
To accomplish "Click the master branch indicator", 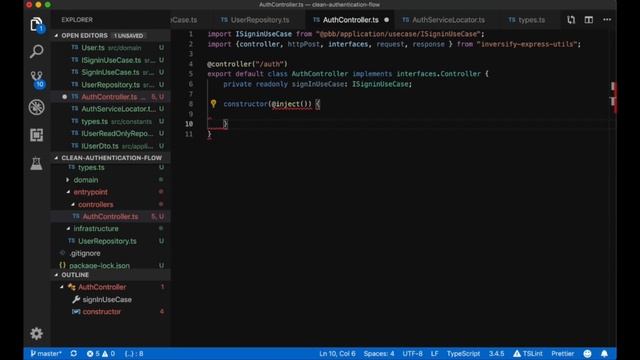I will (46, 353).
